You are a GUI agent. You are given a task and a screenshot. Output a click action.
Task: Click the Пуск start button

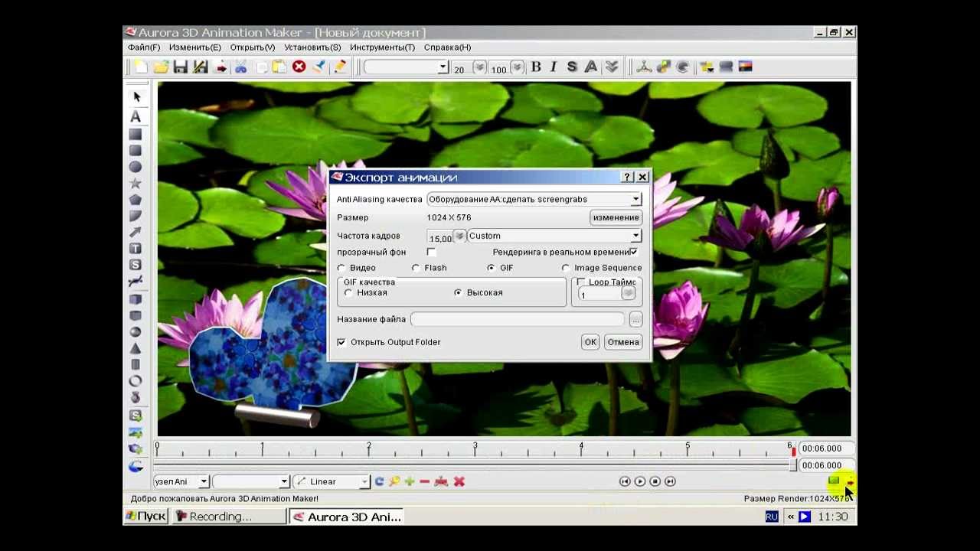146,517
